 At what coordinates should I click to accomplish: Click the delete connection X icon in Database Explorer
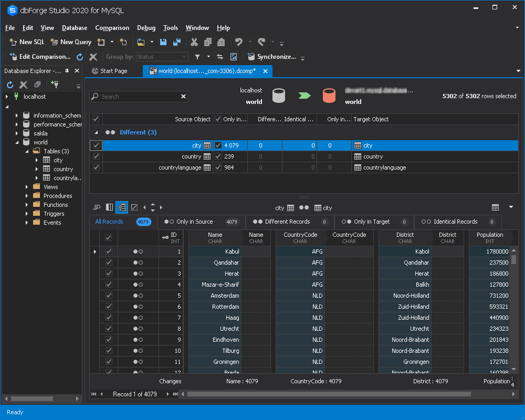[24, 85]
